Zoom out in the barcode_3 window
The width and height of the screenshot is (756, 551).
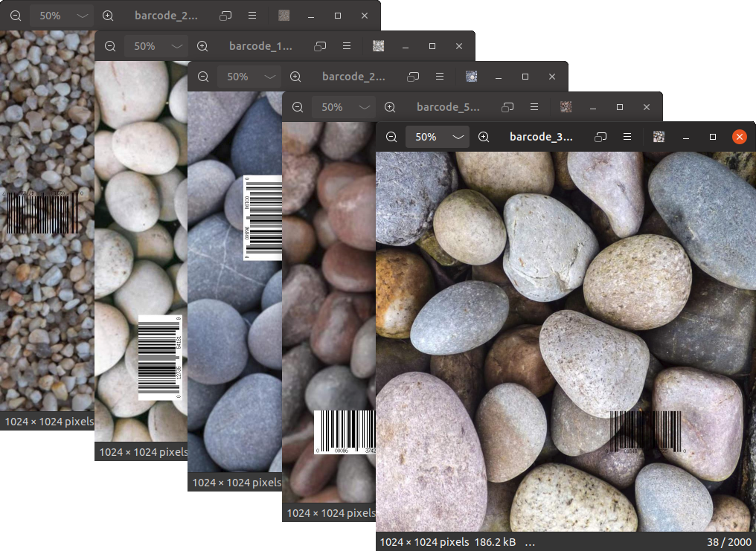[391, 137]
